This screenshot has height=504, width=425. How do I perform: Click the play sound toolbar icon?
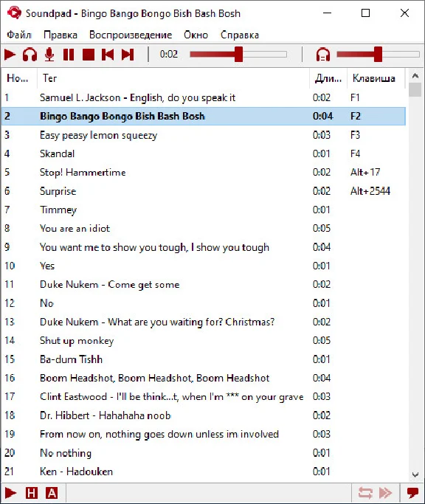click(10, 55)
